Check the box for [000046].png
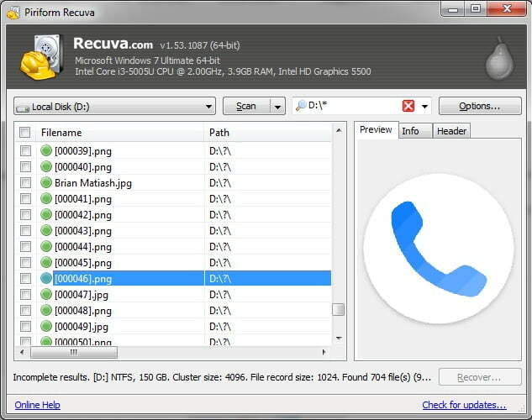Screen dimensions: 532x420 (25, 278)
